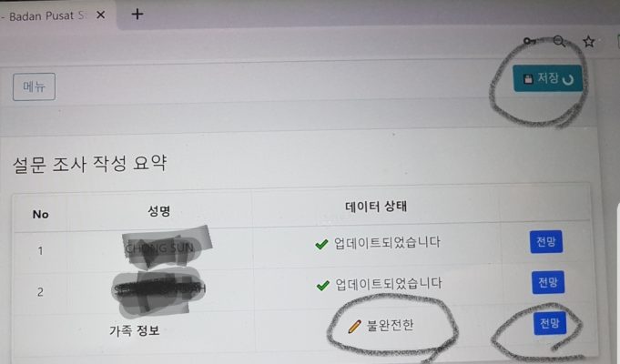Click the pencil icon beside 불완전한
The height and width of the screenshot is (364, 620).
click(x=355, y=327)
